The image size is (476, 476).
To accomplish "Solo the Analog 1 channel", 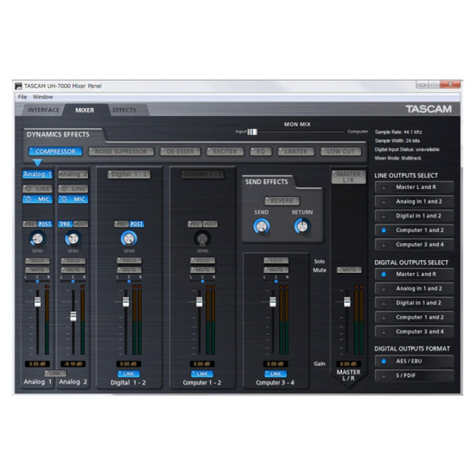I will 37,261.
